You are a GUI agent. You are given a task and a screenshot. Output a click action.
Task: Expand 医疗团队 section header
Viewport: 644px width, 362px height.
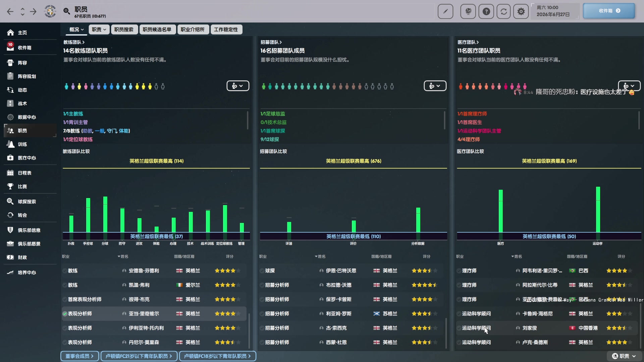tap(468, 42)
